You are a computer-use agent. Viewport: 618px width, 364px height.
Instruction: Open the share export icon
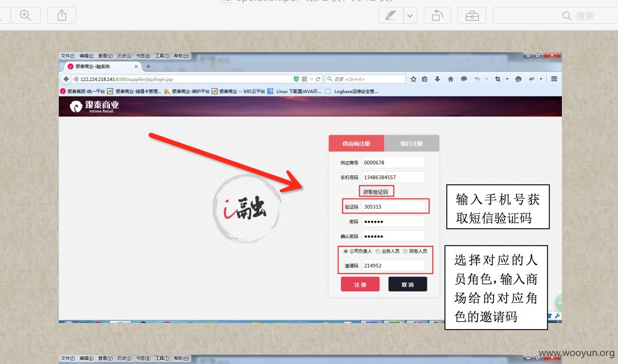point(61,16)
